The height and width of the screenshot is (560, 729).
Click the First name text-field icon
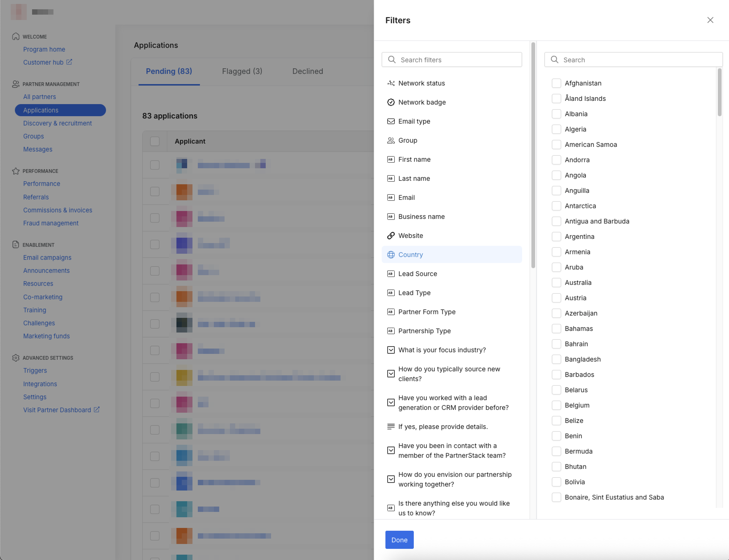(391, 159)
